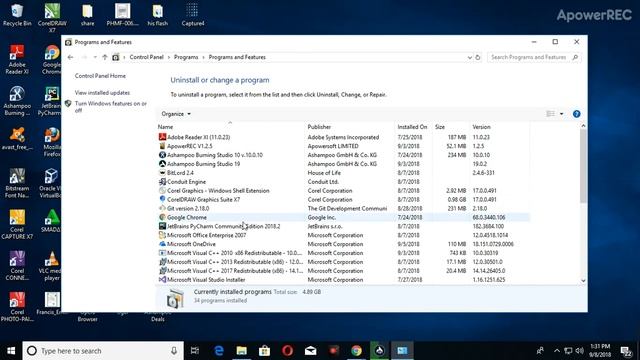This screenshot has height=360, width=640.
Task: Open Turn Windows features on or off
Action: click(x=111, y=107)
